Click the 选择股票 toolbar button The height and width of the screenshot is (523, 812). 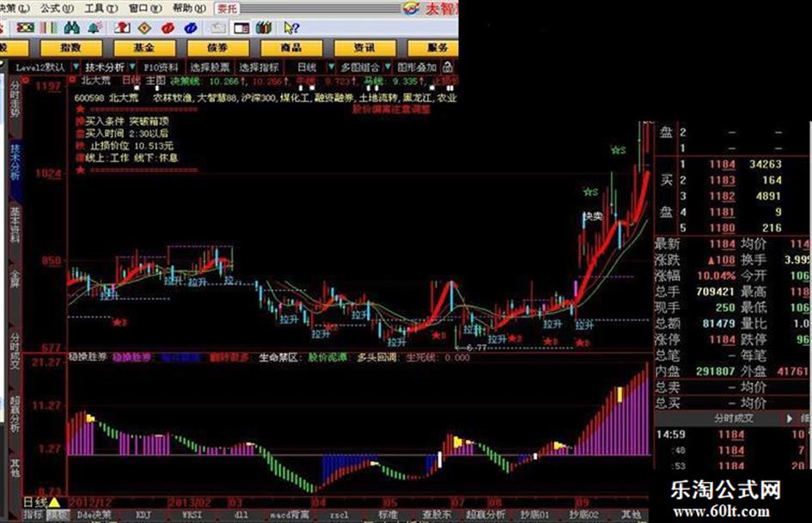[210, 67]
